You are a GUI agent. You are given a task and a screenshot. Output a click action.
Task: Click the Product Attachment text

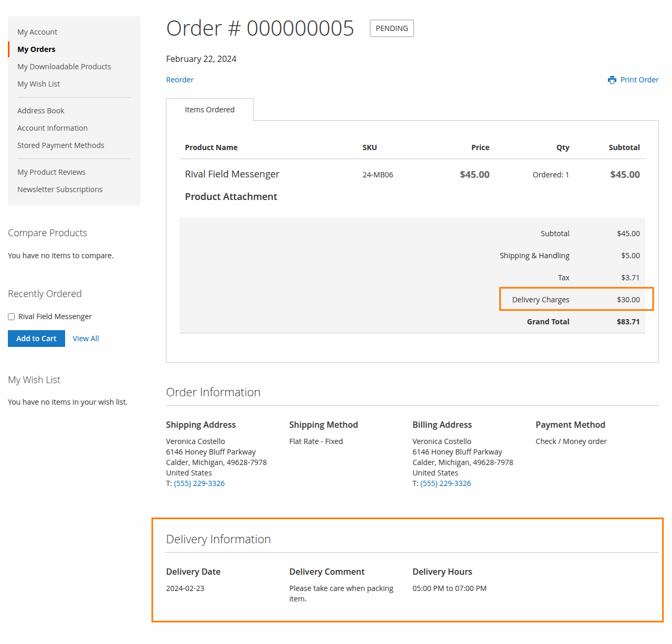coord(231,197)
